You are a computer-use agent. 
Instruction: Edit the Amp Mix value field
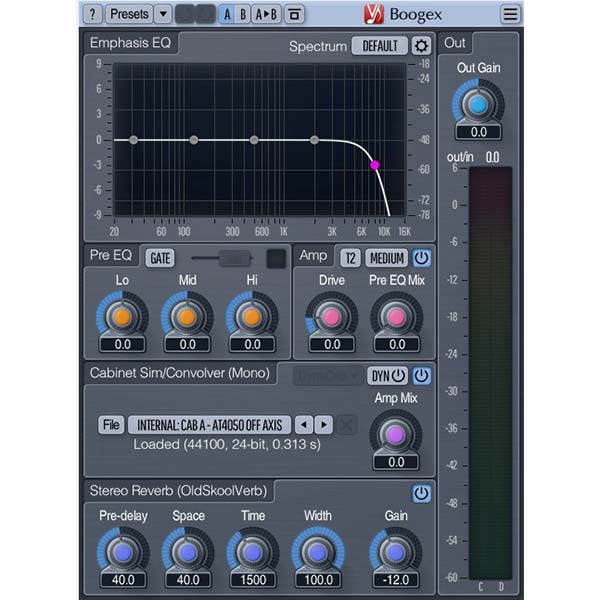(396, 462)
